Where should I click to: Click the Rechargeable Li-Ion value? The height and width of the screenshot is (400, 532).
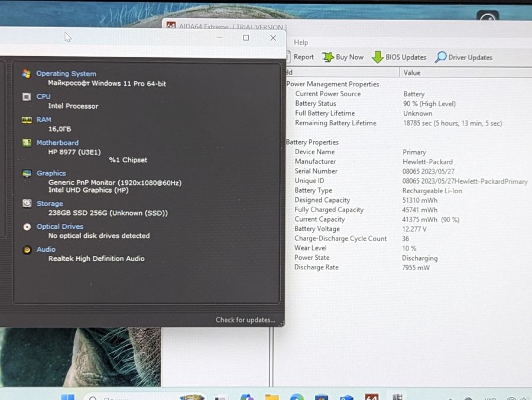[x=432, y=191]
